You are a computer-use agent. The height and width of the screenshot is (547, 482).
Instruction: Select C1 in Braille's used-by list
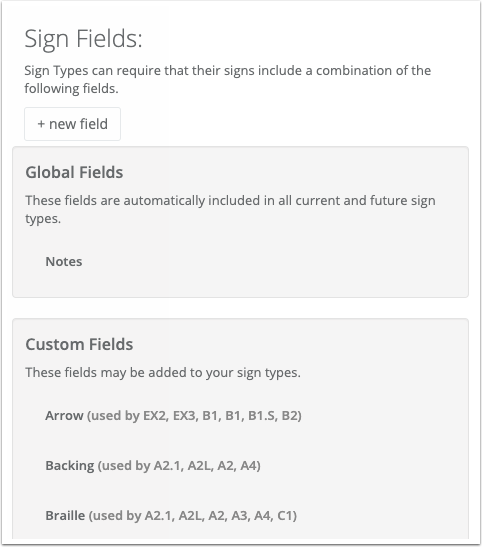285,516
